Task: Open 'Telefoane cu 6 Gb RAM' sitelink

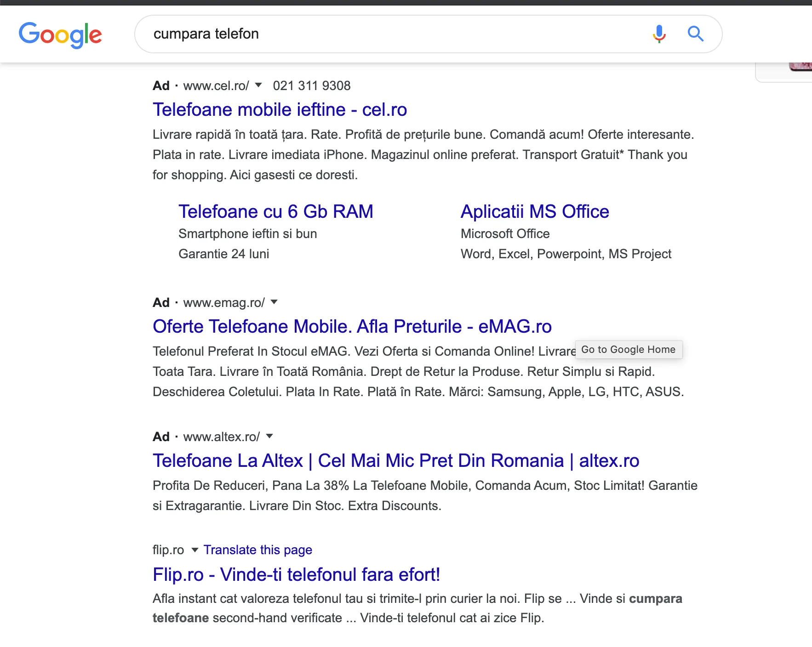Action: click(x=276, y=212)
